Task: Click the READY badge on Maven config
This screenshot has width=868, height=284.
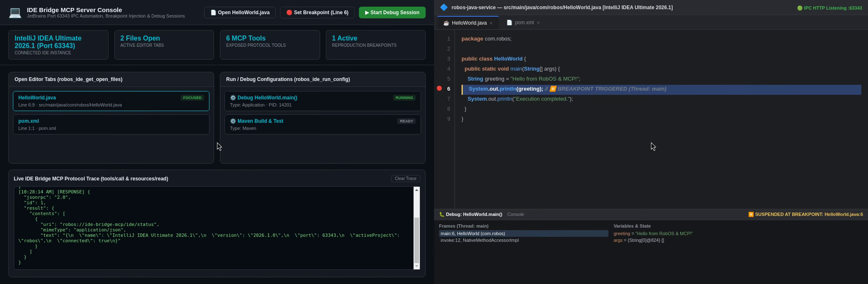Action: [x=406, y=121]
